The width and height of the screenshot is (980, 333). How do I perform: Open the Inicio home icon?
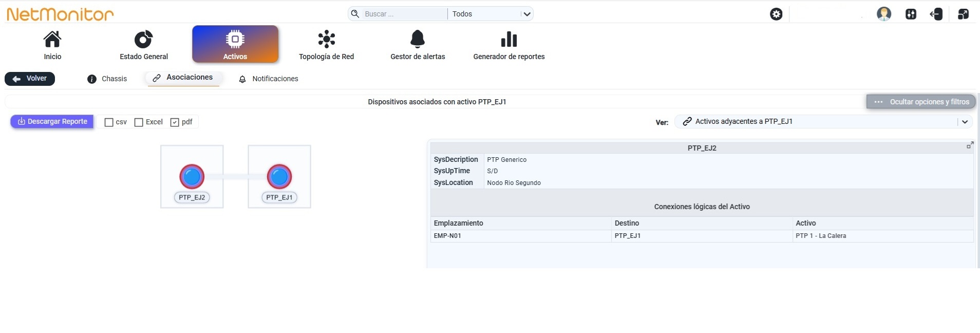(52, 39)
